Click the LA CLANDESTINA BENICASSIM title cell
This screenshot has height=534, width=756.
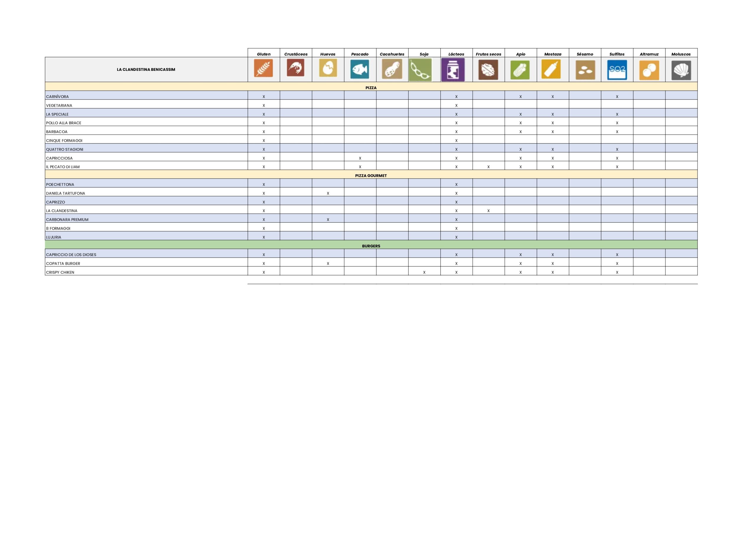pos(146,69)
